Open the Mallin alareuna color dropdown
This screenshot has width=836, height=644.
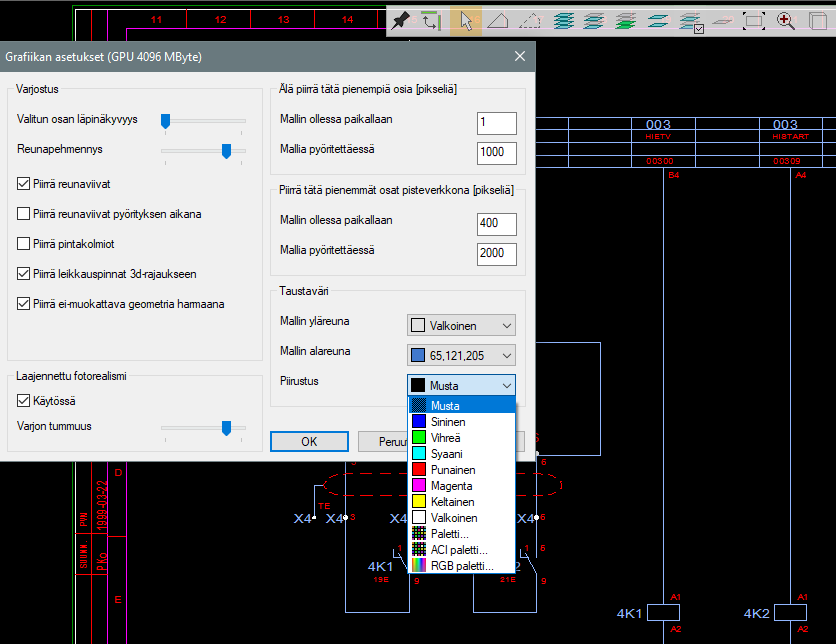click(x=462, y=355)
